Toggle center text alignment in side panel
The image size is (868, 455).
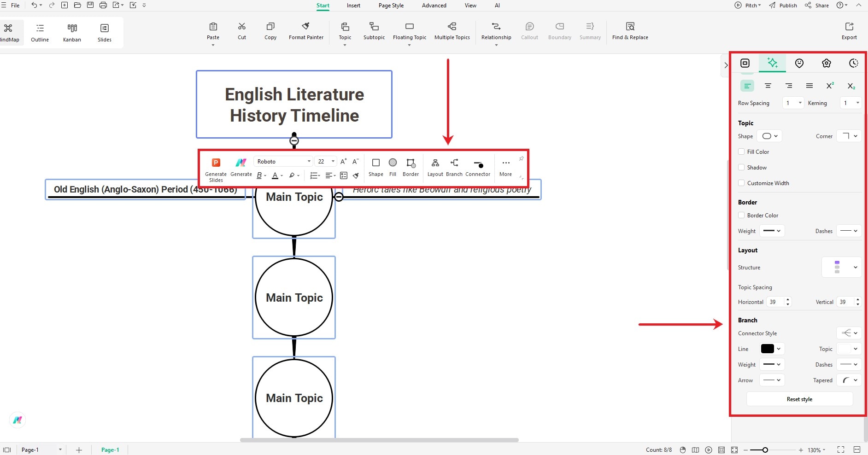click(768, 86)
